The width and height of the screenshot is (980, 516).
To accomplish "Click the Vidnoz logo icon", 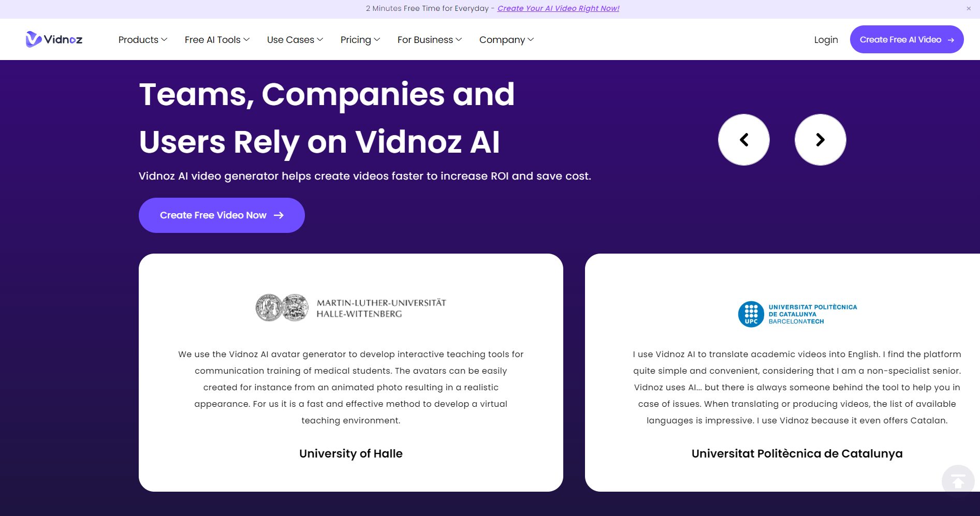I will coord(34,39).
